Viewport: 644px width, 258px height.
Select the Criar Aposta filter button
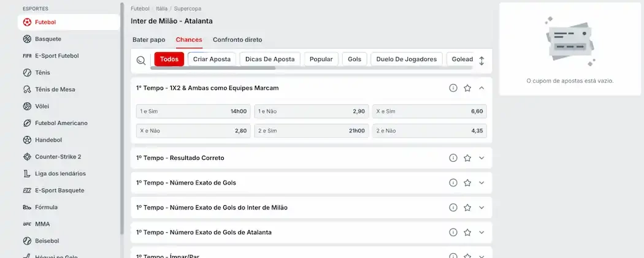[212, 59]
